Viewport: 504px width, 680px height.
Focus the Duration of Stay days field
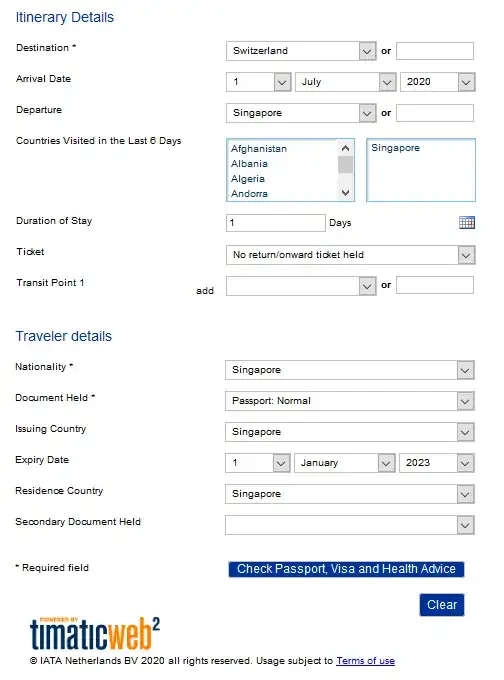[x=275, y=223]
